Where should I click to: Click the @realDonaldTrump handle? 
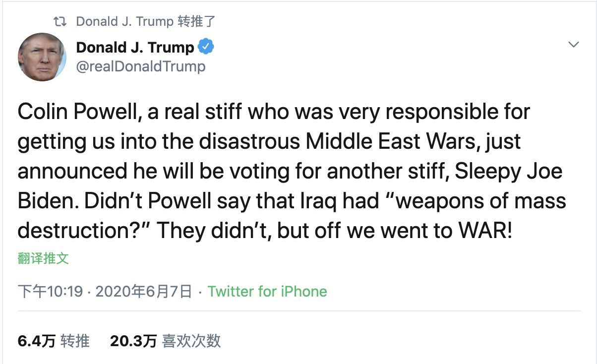[x=140, y=66]
